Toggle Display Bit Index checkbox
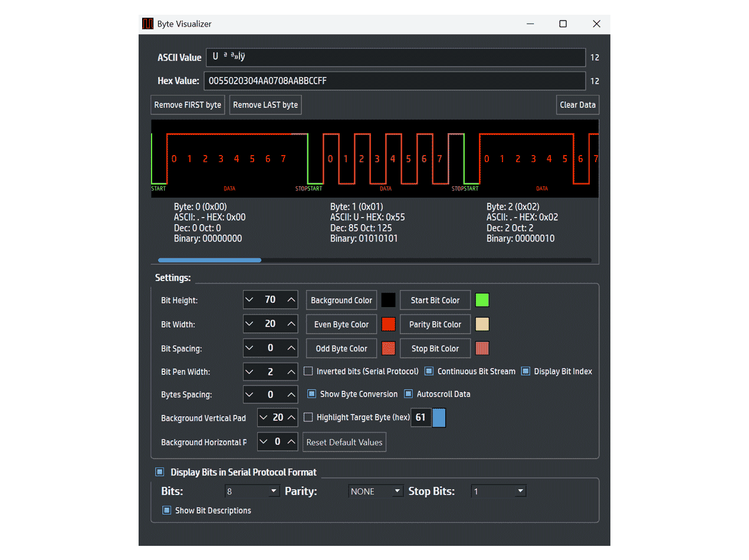Viewport: 749px width, 560px height. tap(525, 371)
